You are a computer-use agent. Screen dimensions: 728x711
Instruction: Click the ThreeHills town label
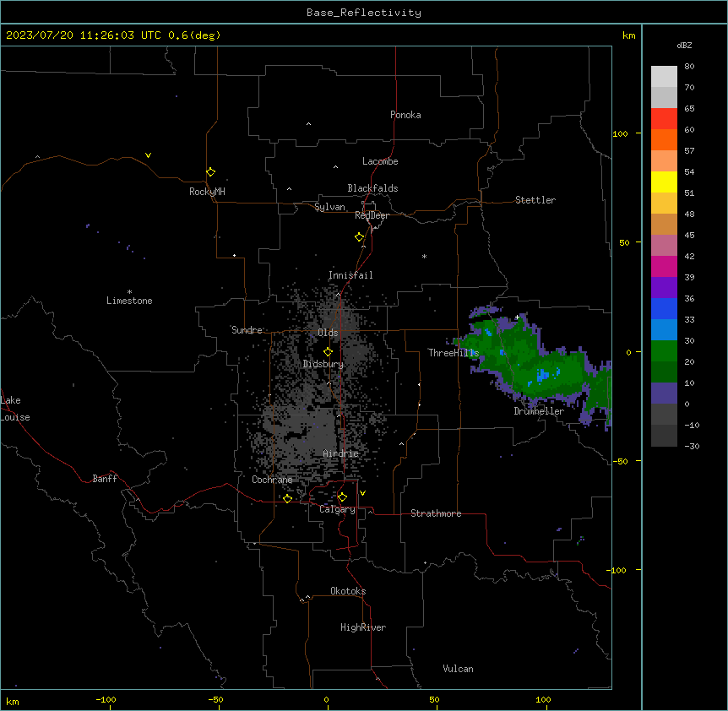(454, 353)
